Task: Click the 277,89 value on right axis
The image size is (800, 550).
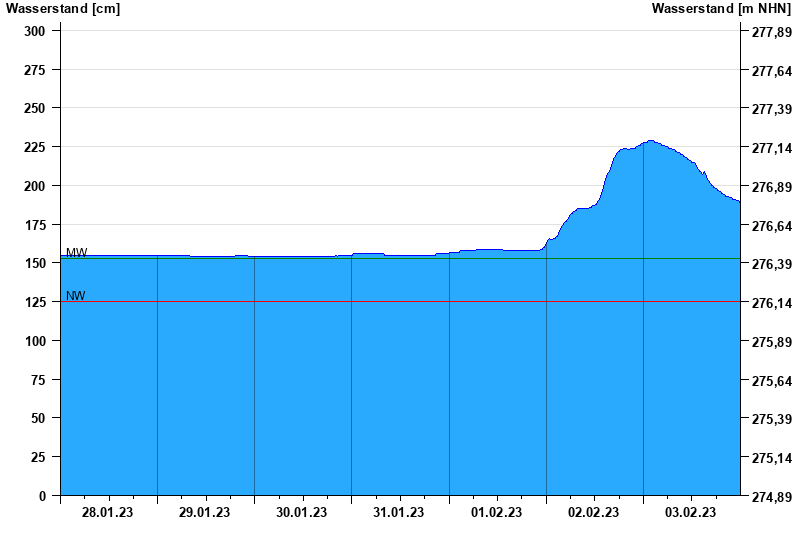Action: pyautogui.click(x=772, y=32)
